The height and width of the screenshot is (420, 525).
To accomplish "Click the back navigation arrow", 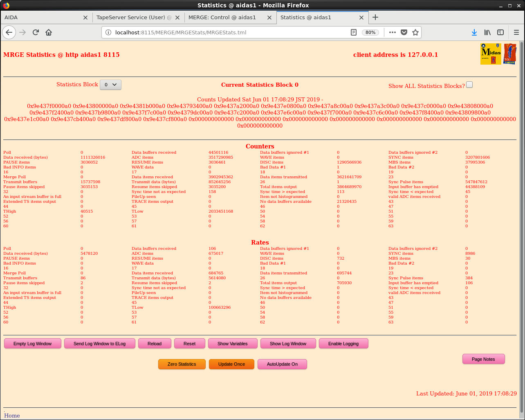I will 9,32.
